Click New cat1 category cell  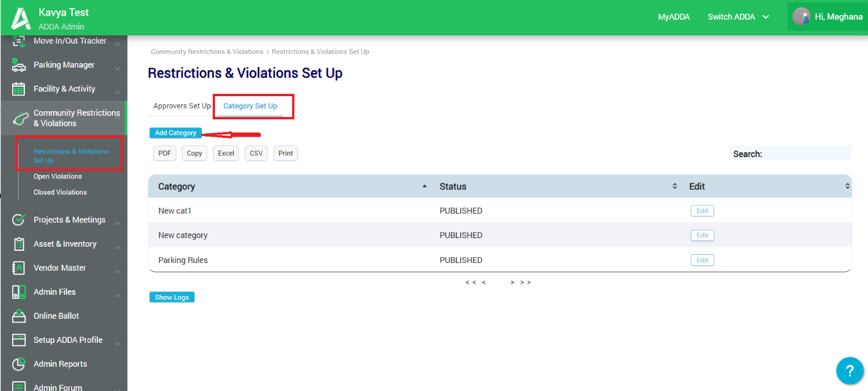(x=175, y=211)
